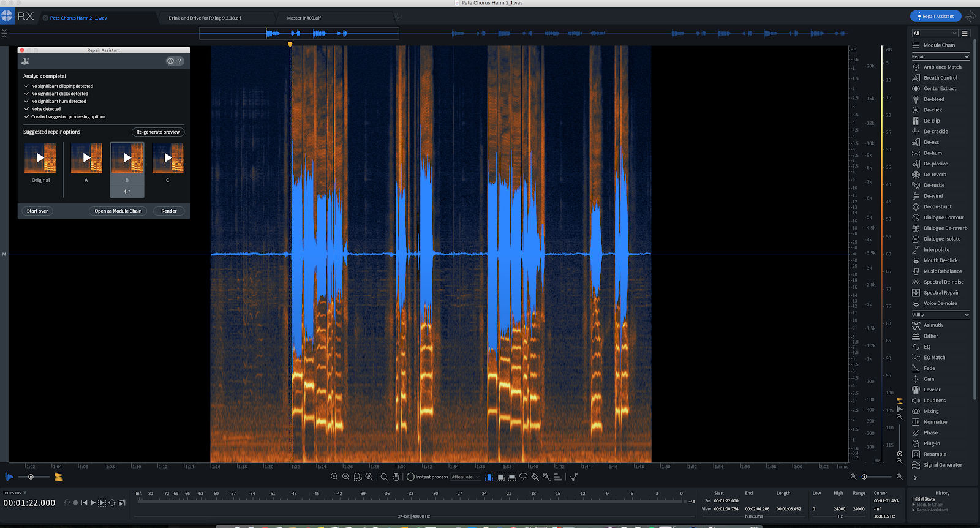
Task: Select the Lasso selection tool
Action: pos(523,477)
